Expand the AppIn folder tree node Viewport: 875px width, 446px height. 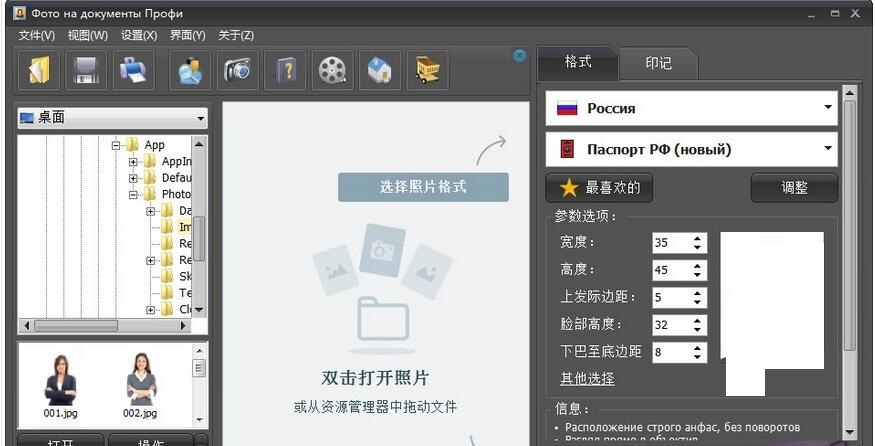pyautogui.click(x=133, y=162)
